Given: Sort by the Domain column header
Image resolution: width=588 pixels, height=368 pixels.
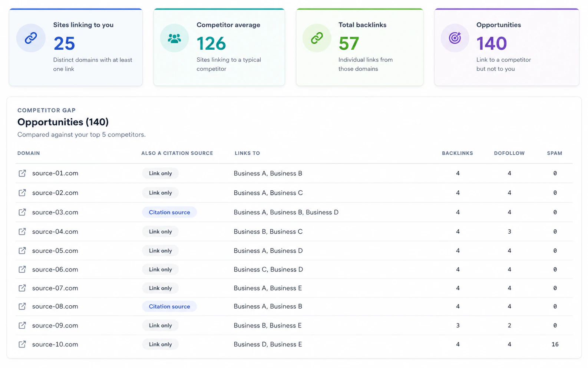Looking at the screenshot, I should (x=29, y=153).
